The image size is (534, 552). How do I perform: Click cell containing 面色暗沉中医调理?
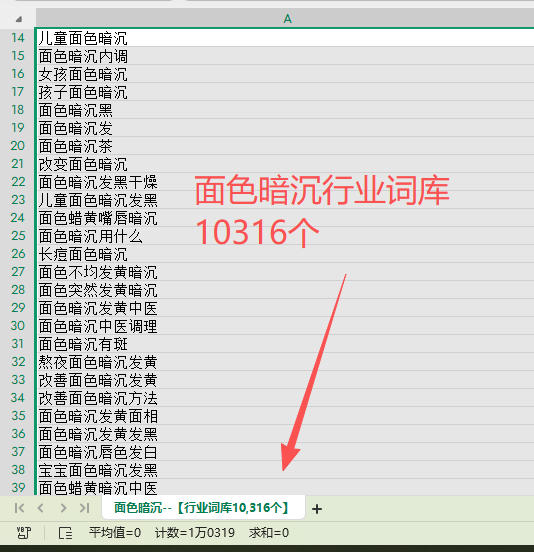pyautogui.click(x=285, y=326)
